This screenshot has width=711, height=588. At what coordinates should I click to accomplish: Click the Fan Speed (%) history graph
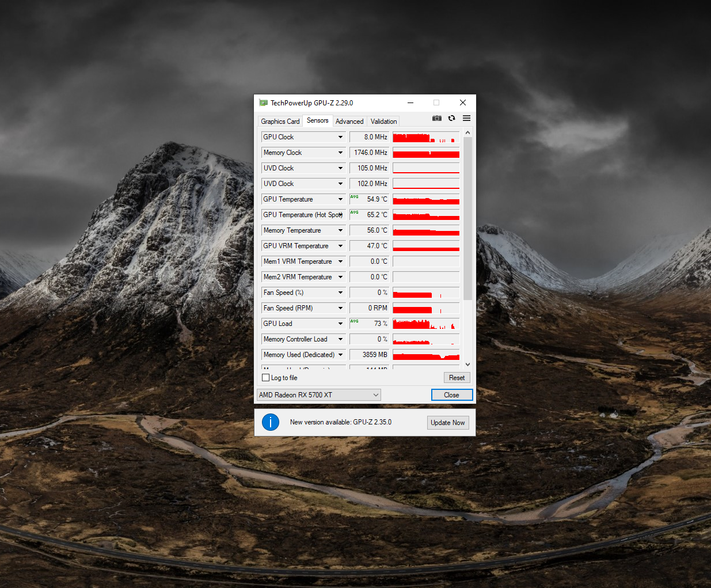click(426, 293)
